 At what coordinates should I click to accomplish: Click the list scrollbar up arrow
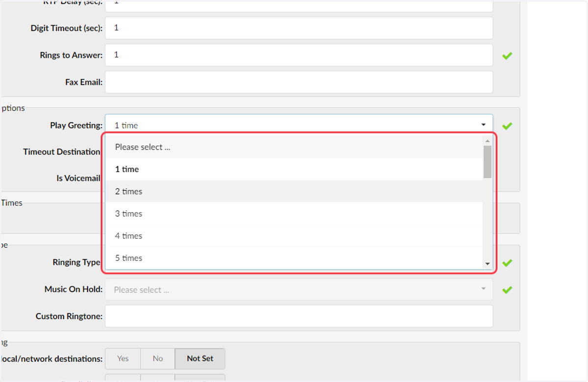[488, 141]
